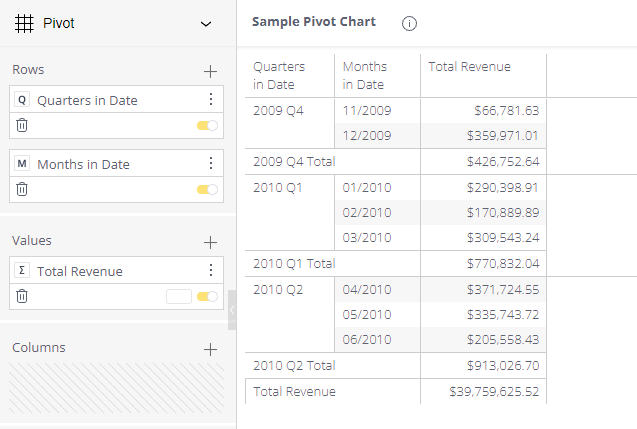Open Quarters in Date options menu
This screenshot has width=637, height=429.
click(210, 100)
